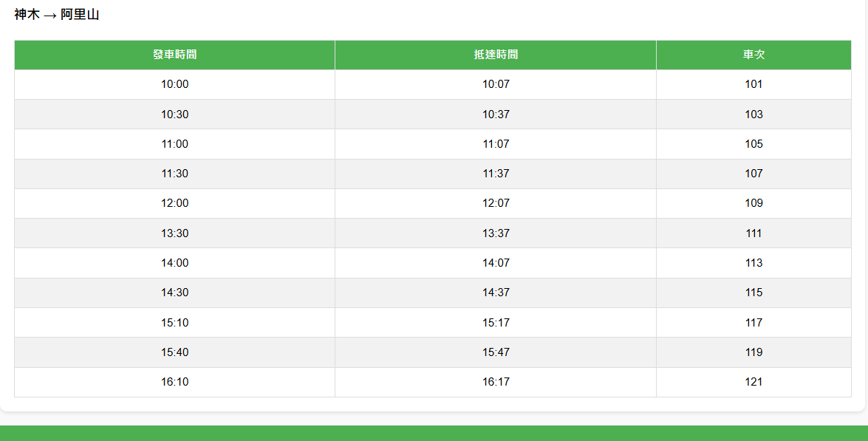Select train number 109 cell

pos(753,203)
